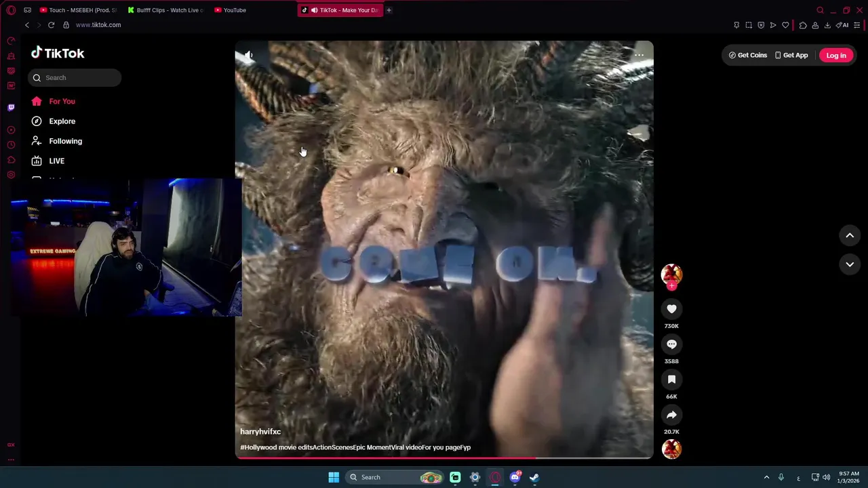This screenshot has height=488, width=868.
Task: Open browser tab search magnifier
Action: (x=820, y=10)
